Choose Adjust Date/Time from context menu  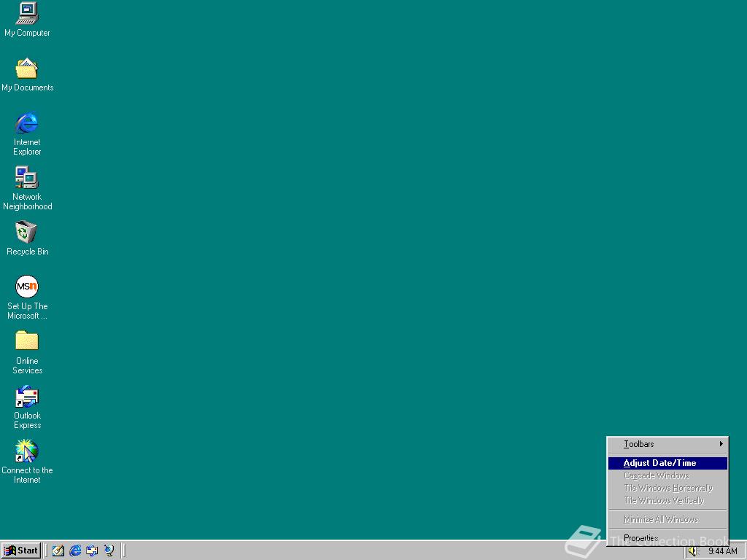pos(668,463)
